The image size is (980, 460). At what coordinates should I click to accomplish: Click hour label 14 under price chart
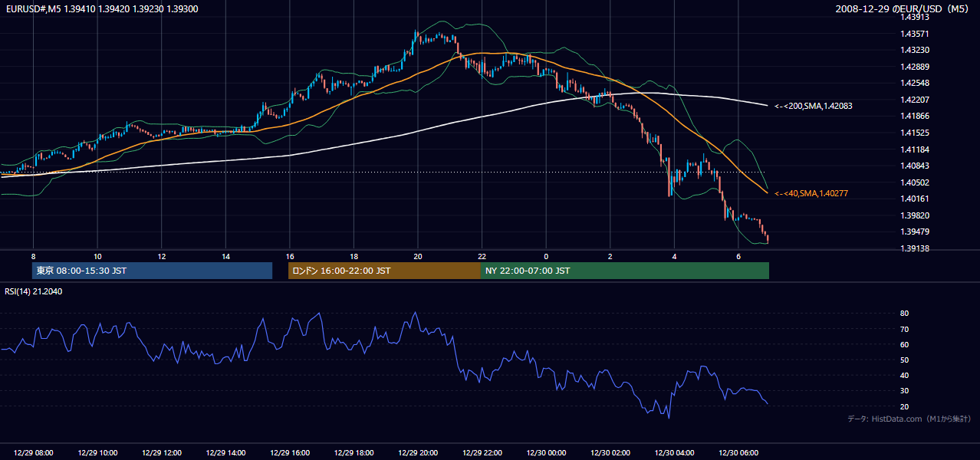click(x=225, y=256)
